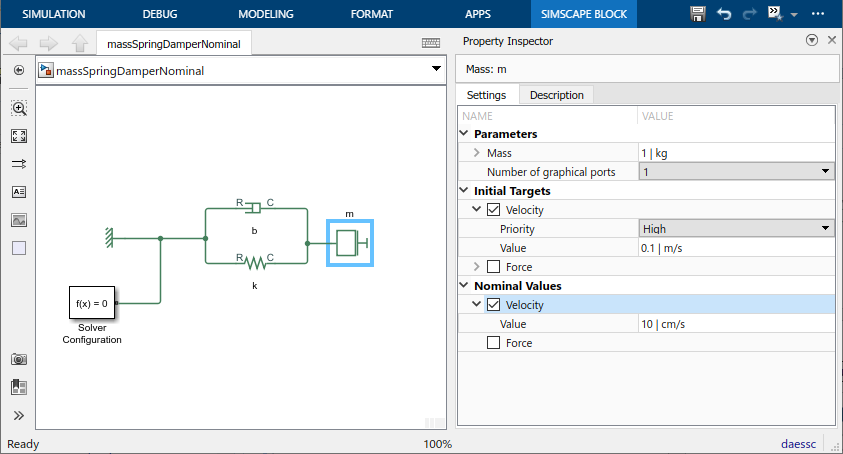The width and height of the screenshot is (843, 454).
Task: Collapse the Parameters section
Action: pos(463,134)
